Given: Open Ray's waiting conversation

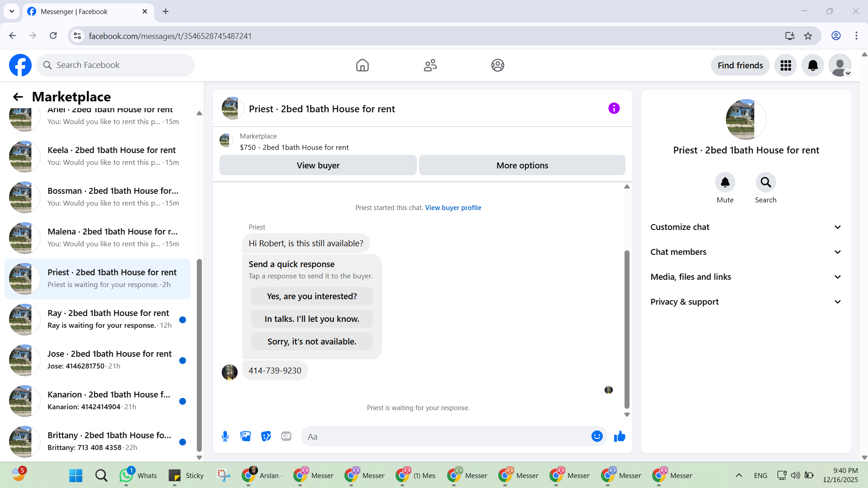Looking at the screenshot, I should [97, 319].
